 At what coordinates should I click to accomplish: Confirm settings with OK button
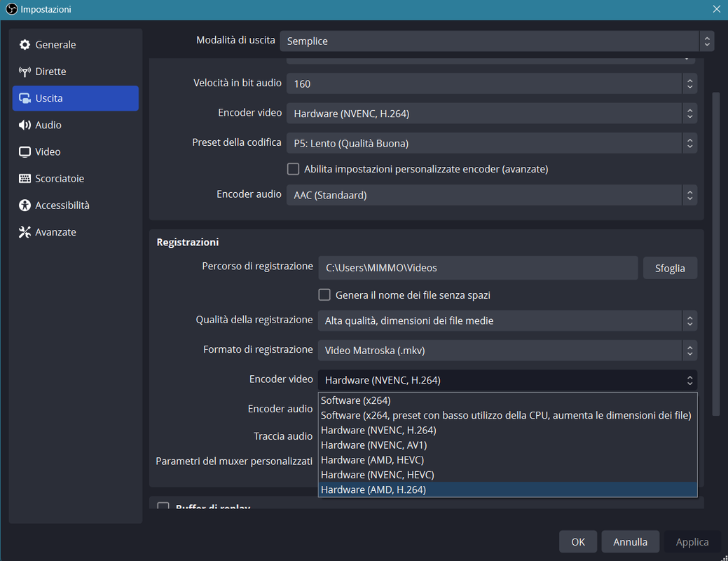click(x=578, y=542)
